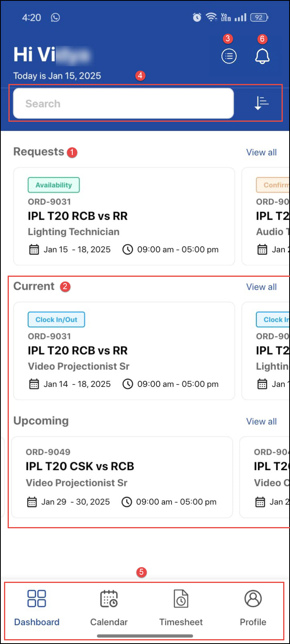
Task: Tap WhatsApp icon in status bar
Action: tap(55, 17)
